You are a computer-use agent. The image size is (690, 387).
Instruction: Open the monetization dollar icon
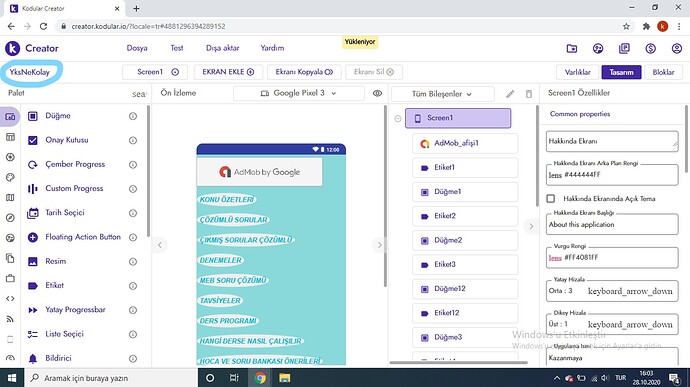coord(650,48)
